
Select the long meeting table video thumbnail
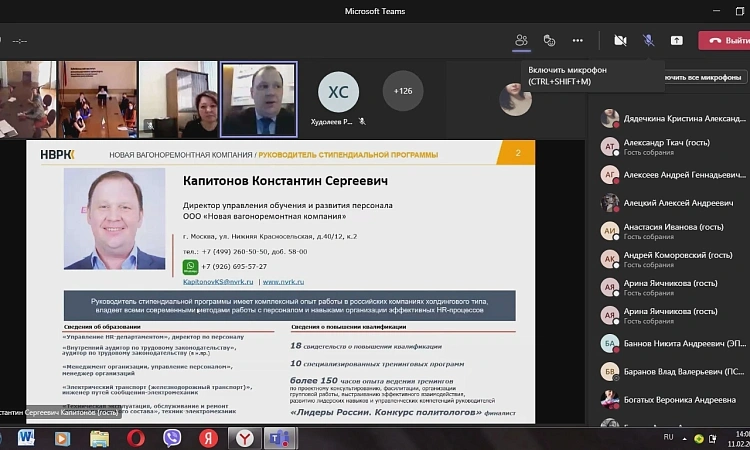tap(98, 99)
